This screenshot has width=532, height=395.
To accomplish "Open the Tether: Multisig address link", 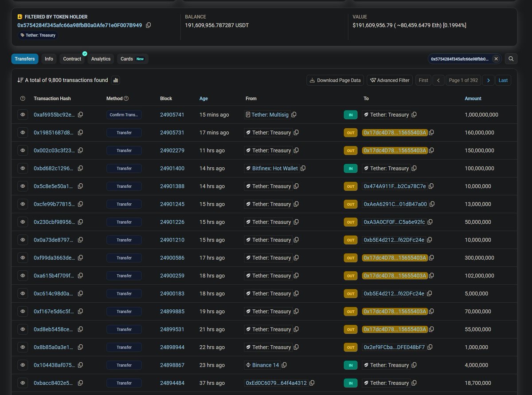I will 270,115.
